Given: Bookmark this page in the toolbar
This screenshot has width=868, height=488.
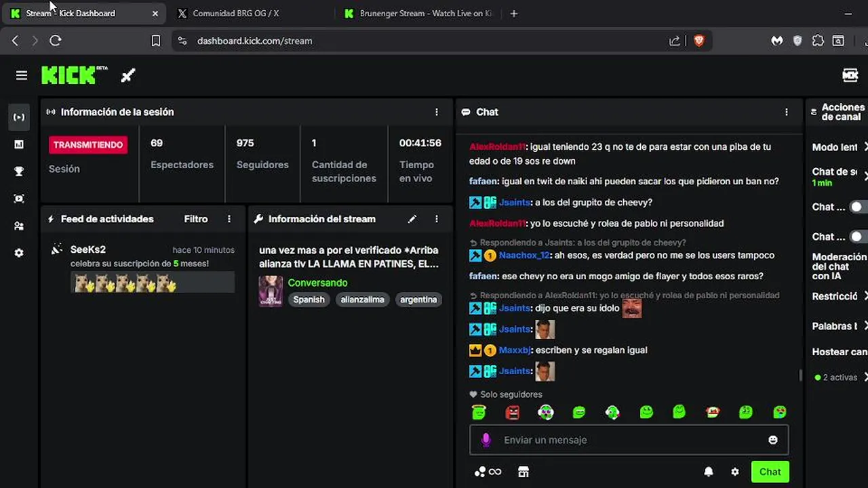Looking at the screenshot, I should click(x=155, y=41).
